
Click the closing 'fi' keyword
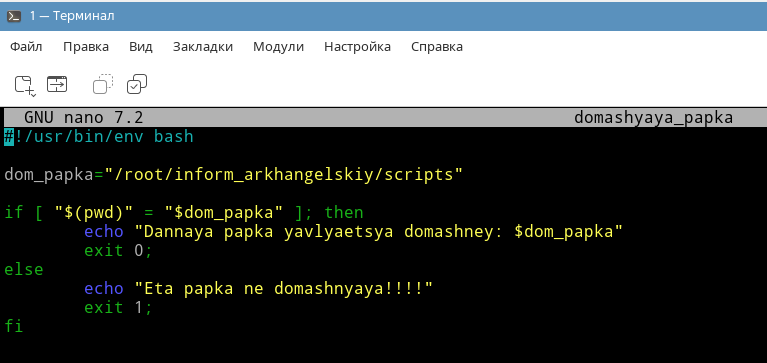[14, 327]
